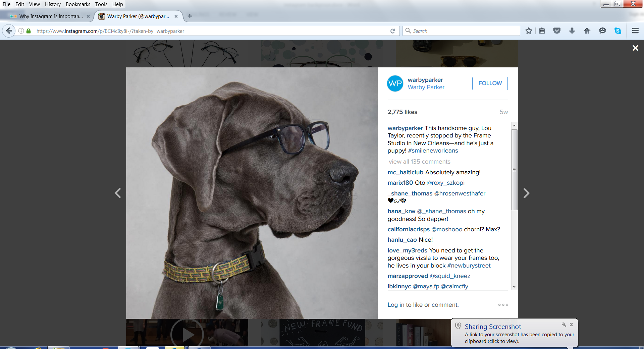Click the Pocket save icon
This screenshot has height=349, width=644.
pos(557,31)
